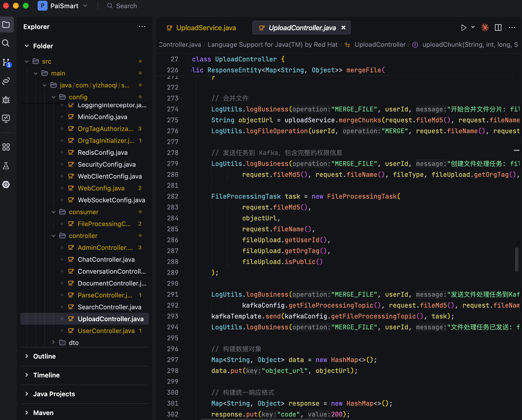The height and width of the screenshot is (420, 522).
Task: Close the UploadController.java tab
Action: tap(343, 28)
